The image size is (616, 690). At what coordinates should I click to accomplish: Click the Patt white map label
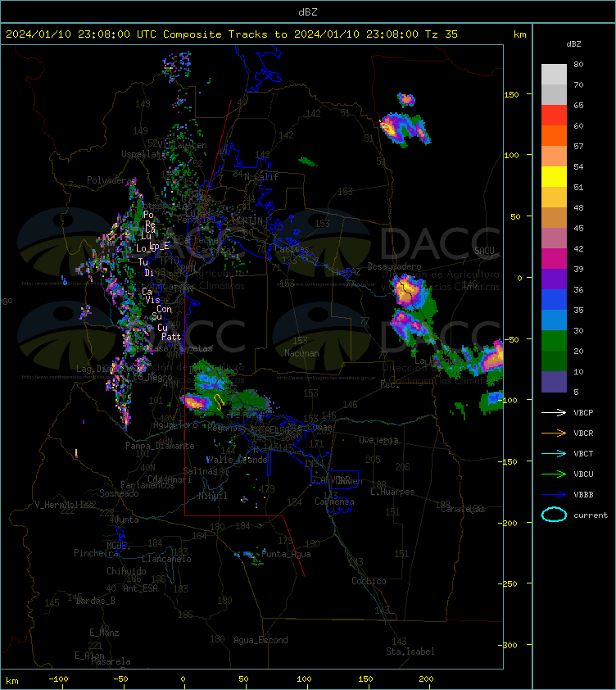171,337
